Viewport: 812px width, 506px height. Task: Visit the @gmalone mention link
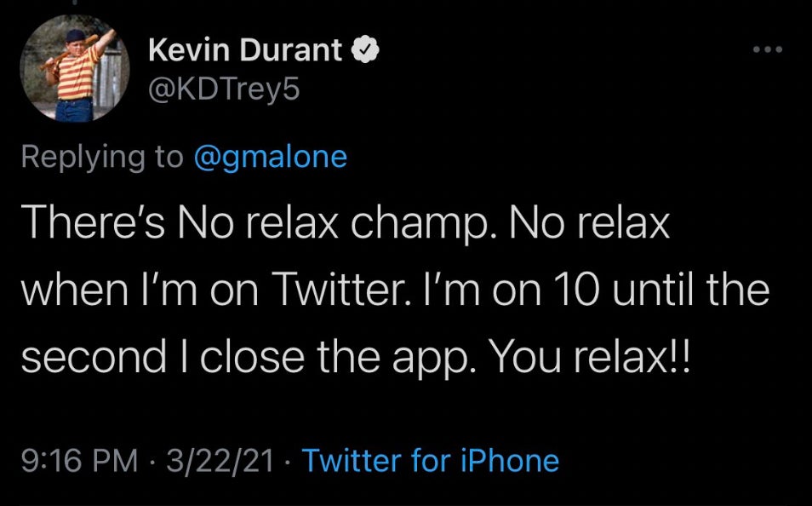[x=271, y=158]
